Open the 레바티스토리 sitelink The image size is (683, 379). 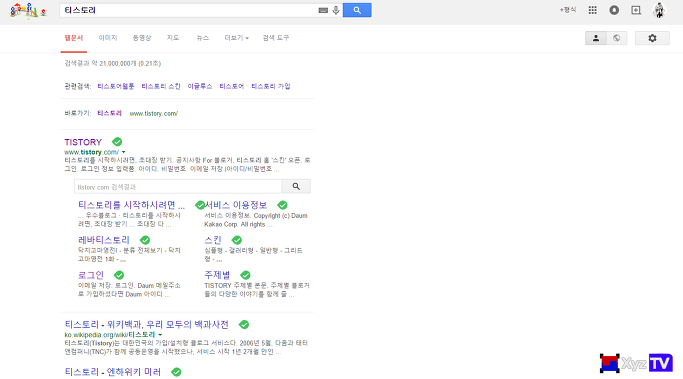click(x=104, y=240)
